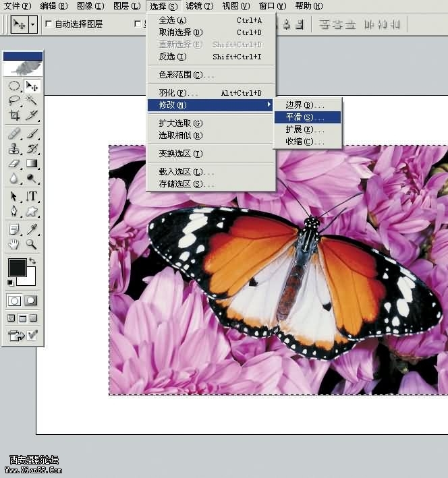448x478 pixels.
Task: Select the Move tool in the toolbox
Action: [32, 86]
